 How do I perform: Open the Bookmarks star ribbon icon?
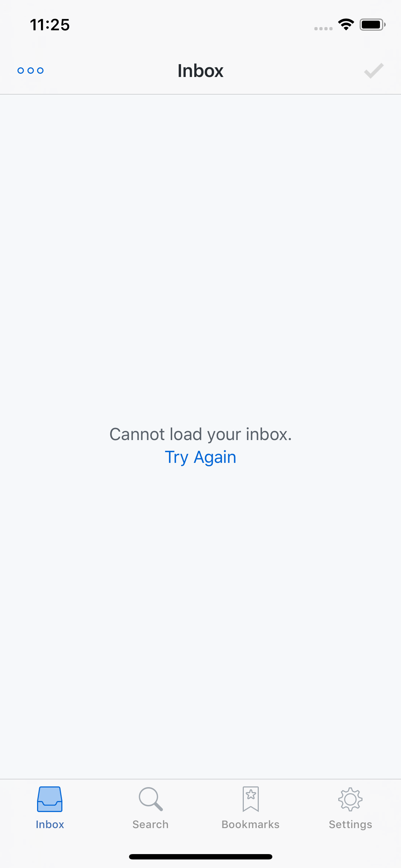[x=251, y=799]
